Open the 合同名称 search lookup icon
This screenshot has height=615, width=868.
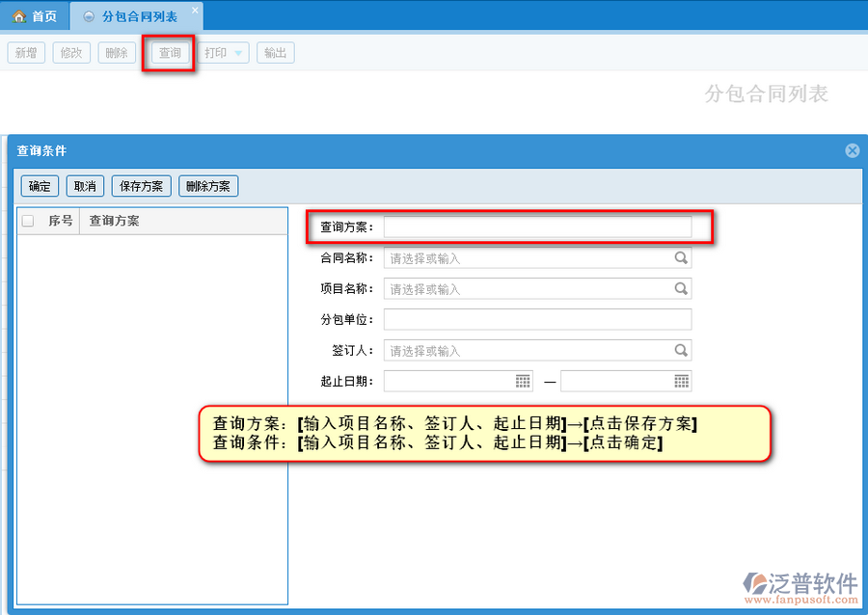[x=681, y=257]
